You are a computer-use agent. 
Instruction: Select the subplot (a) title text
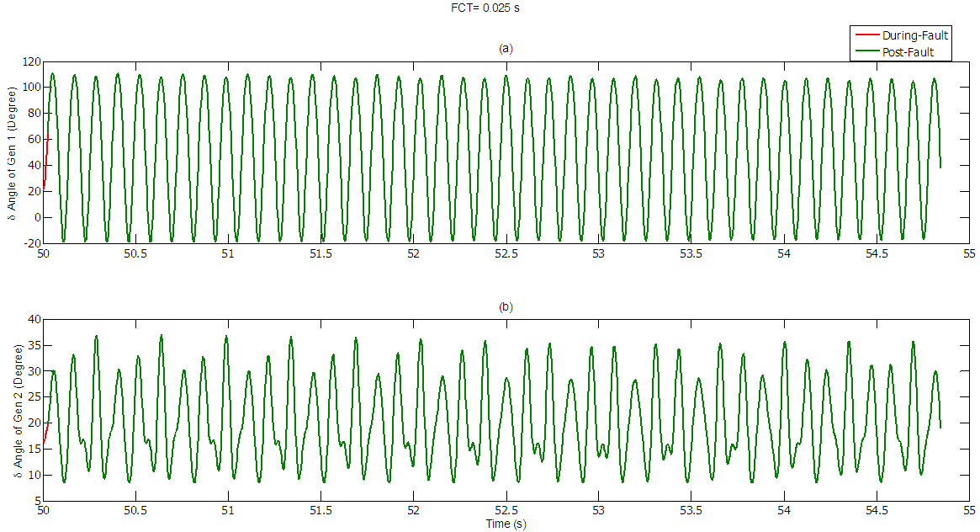[506, 49]
